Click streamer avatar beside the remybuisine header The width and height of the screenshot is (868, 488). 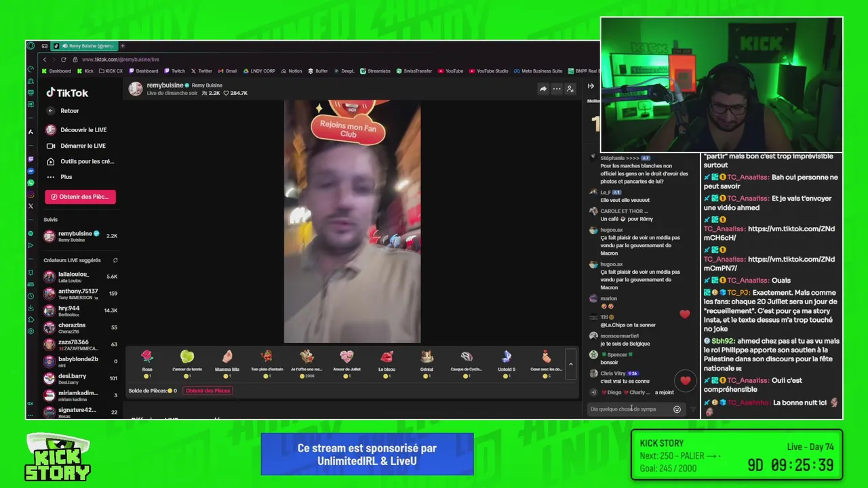(136, 89)
